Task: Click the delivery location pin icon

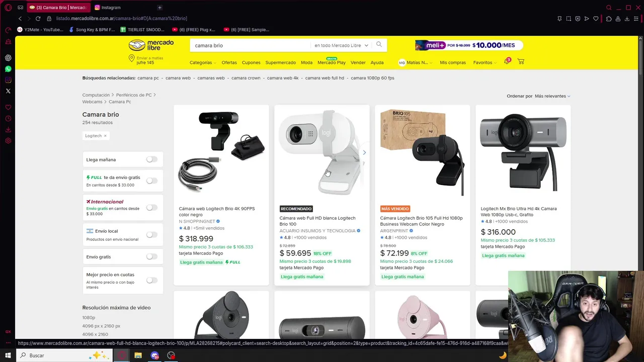Action: pos(131,59)
